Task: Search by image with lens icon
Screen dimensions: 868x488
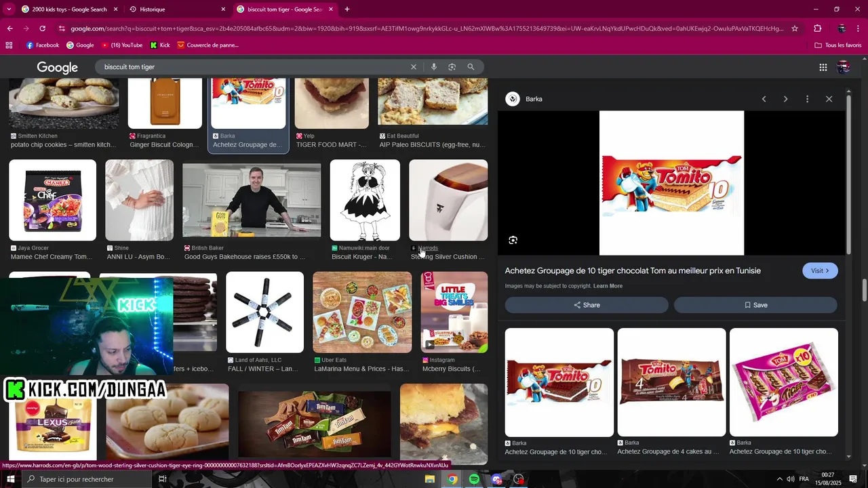Action: click(452, 67)
